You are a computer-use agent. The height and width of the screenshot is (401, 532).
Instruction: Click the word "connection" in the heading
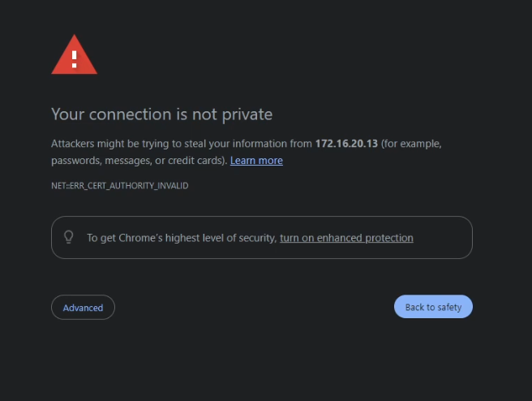[x=131, y=114]
